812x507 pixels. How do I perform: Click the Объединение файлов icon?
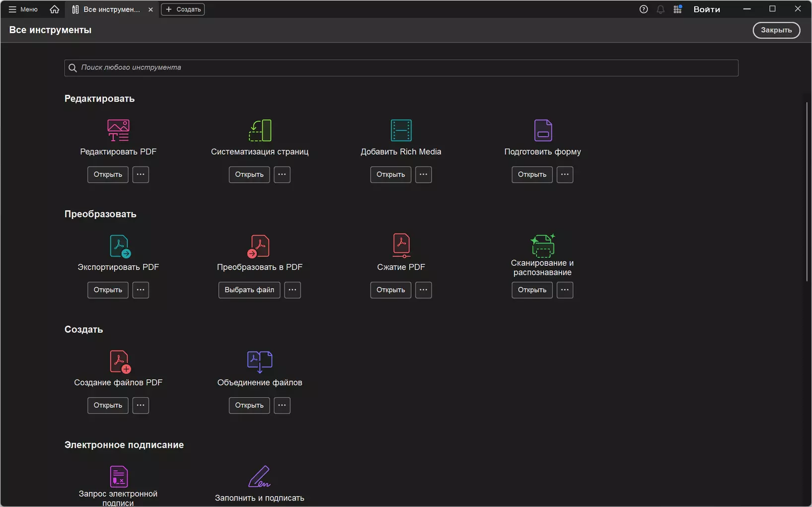(x=260, y=361)
